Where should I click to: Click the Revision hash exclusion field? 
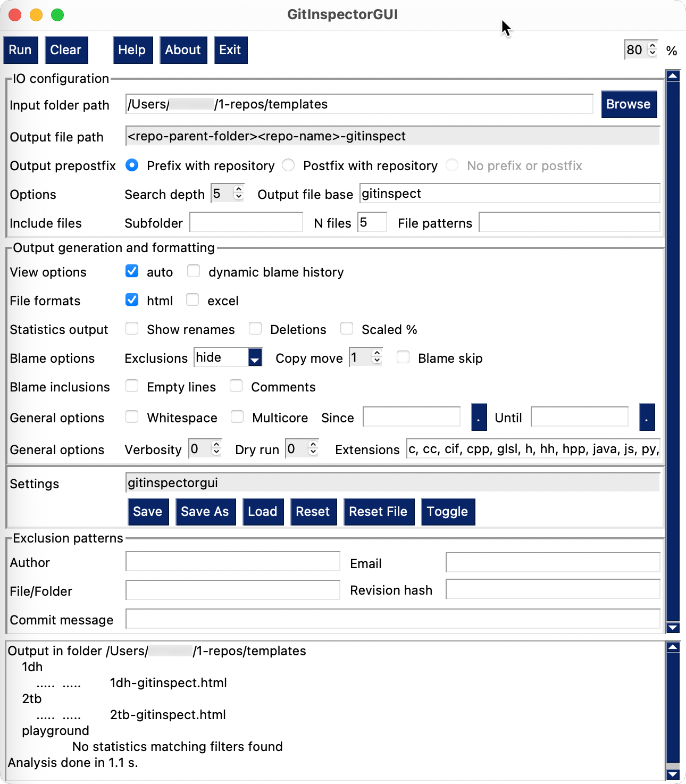(553, 589)
